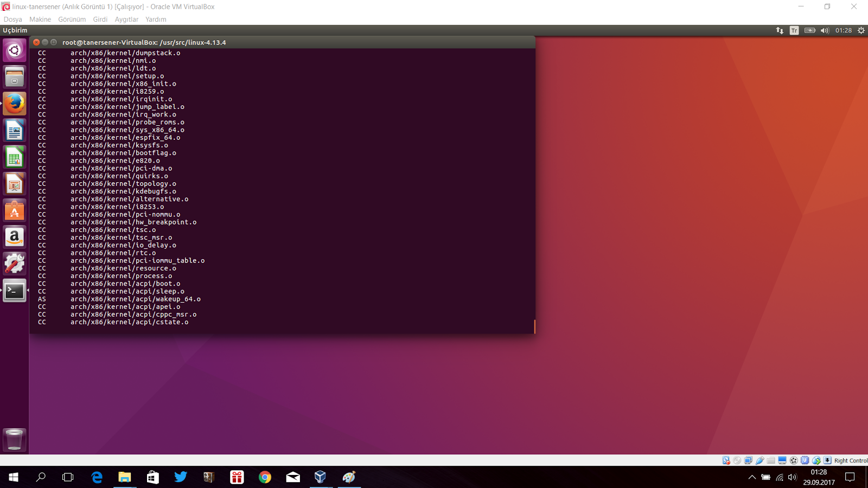Open LibreOffice Writer from the launcher
The image size is (868, 488).
tap(14, 130)
